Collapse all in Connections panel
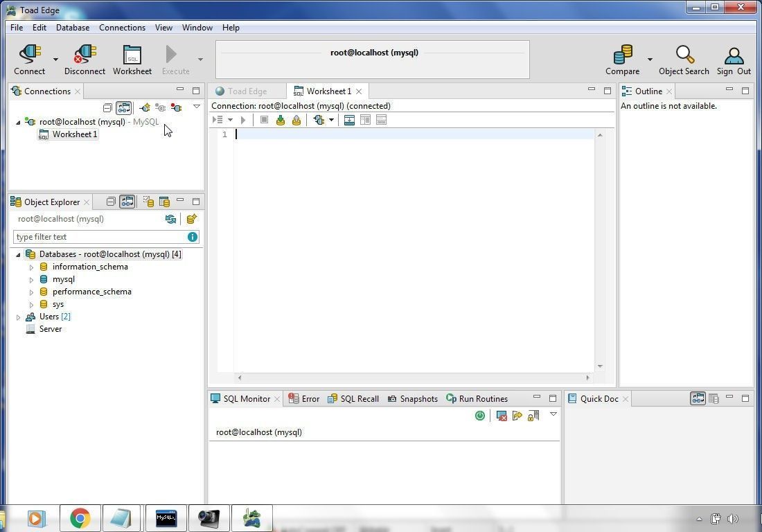 click(x=107, y=107)
